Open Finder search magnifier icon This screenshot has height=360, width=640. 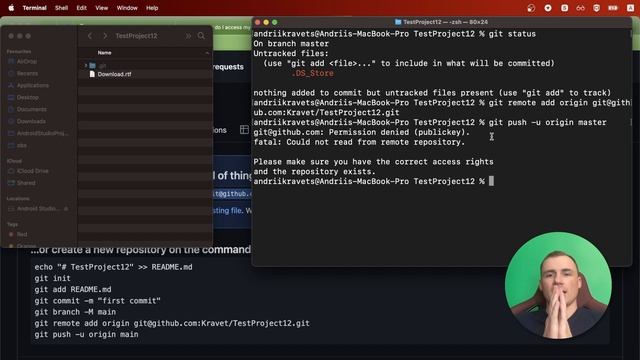click(201, 36)
